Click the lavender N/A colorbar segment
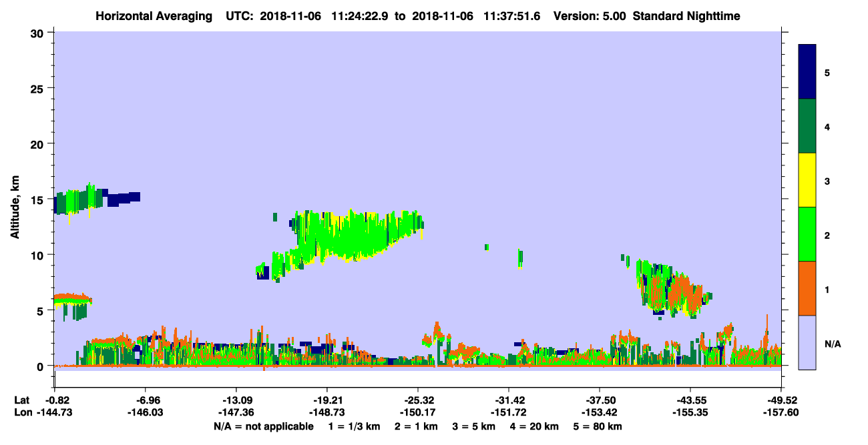Screen dimensions: 868x445 coord(807,342)
